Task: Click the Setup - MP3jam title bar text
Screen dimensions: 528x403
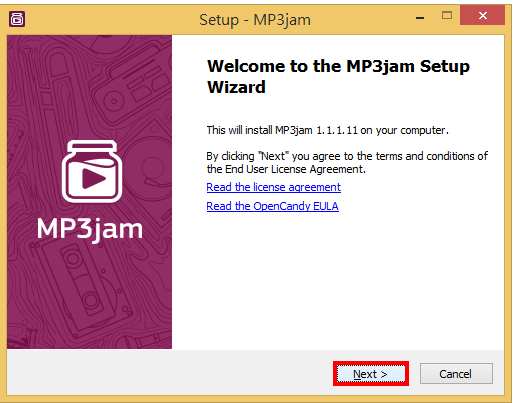Action: (255, 20)
